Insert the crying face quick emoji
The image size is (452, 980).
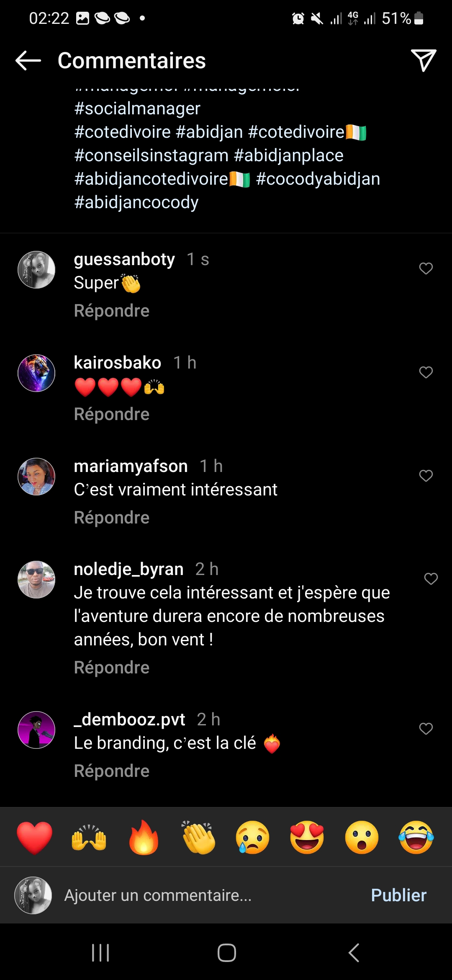[253, 838]
